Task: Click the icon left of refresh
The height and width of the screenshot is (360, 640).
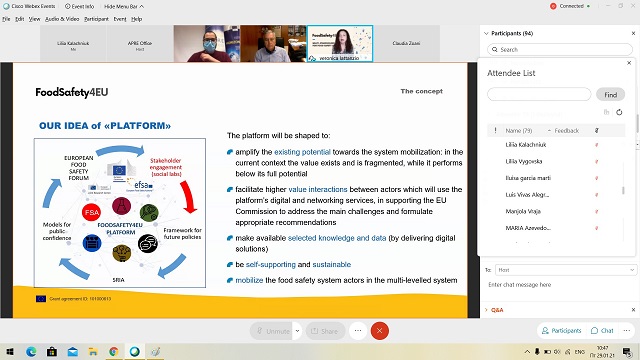Action: 607,112
